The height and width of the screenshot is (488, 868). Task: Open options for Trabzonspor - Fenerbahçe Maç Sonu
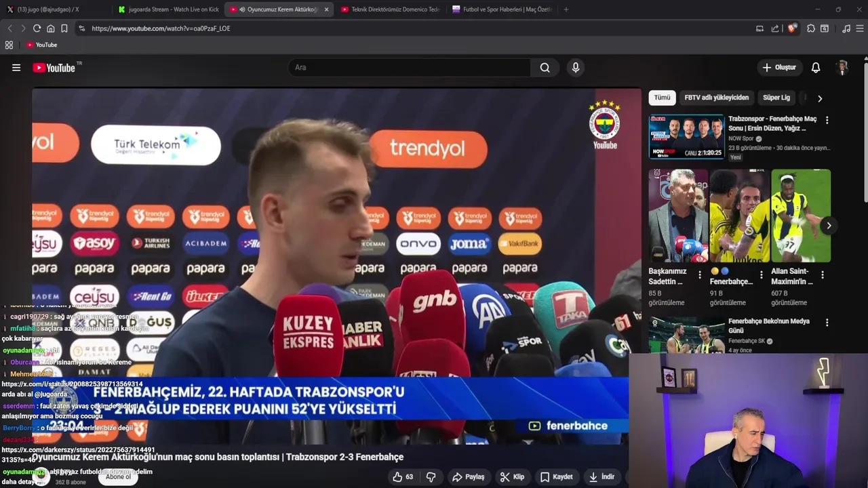point(827,120)
